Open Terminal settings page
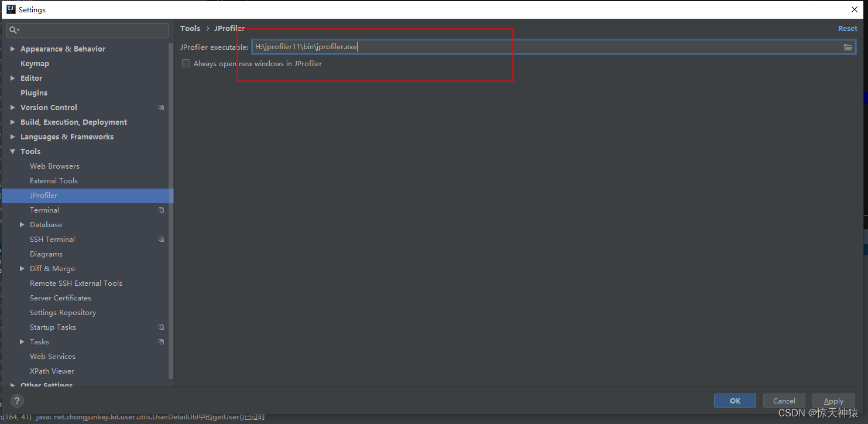The height and width of the screenshot is (424, 868). coord(44,210)
